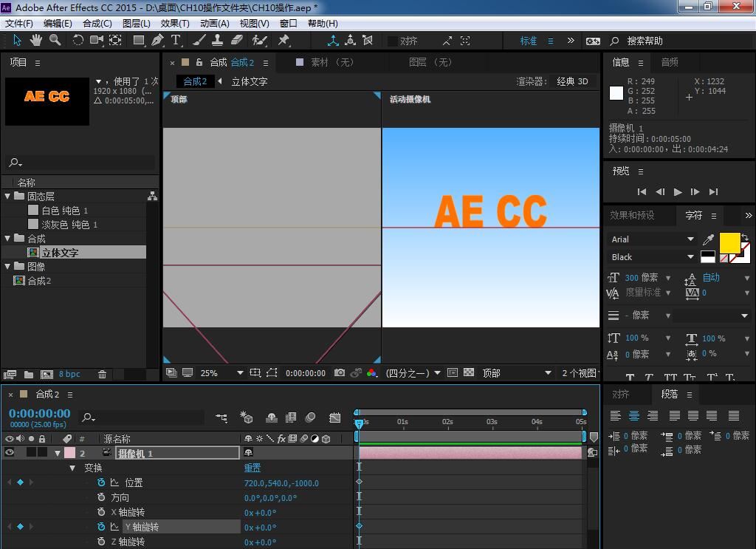Jump to first frame in Preview panel

(642, 192)
